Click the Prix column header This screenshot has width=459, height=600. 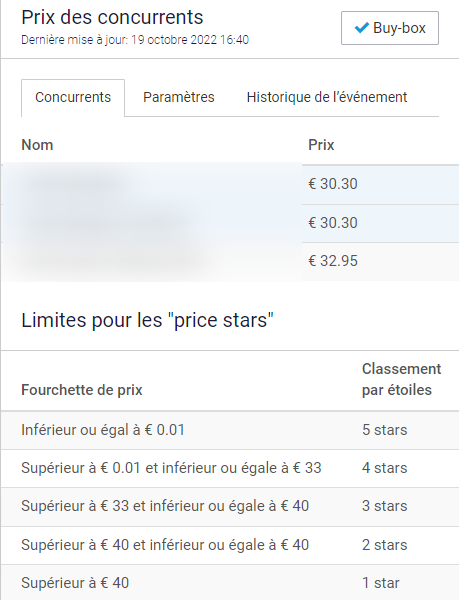(x=321, y=145)
